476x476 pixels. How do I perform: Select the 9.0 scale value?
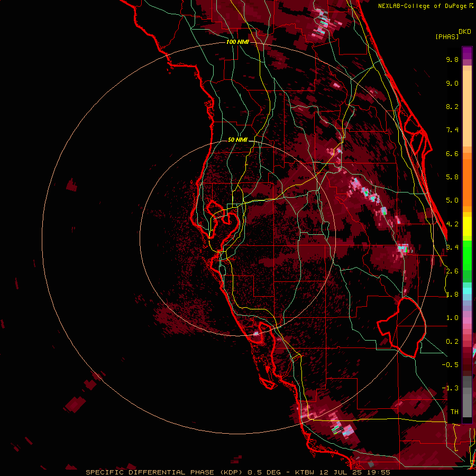click(452, 83)
